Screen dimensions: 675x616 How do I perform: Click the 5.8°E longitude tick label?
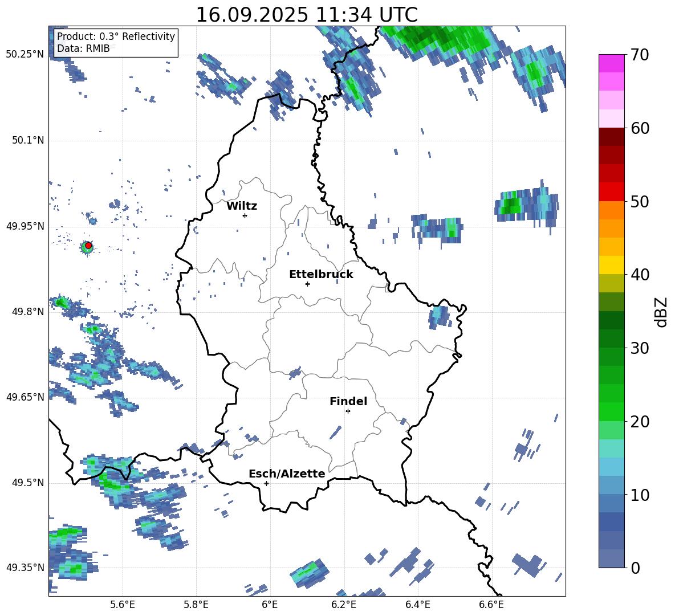(196, 605)
